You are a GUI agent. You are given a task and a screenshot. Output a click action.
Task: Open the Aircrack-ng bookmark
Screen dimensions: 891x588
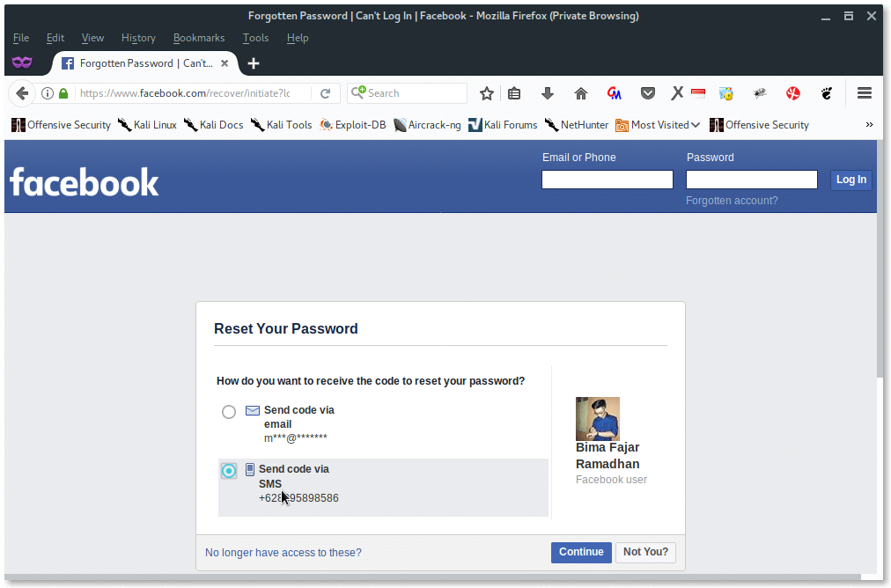tap(427, 125)
